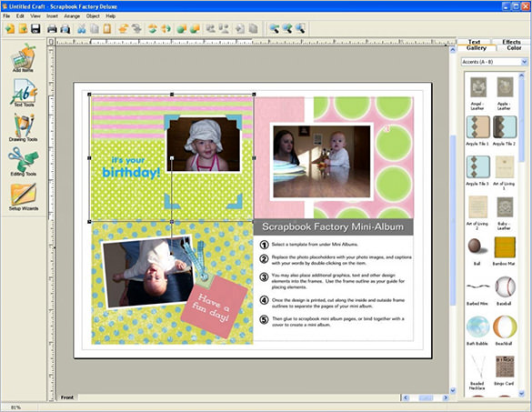Click the canvas vertical scroll up arrow
Viewport: 532px width, 412px height.
453,50
